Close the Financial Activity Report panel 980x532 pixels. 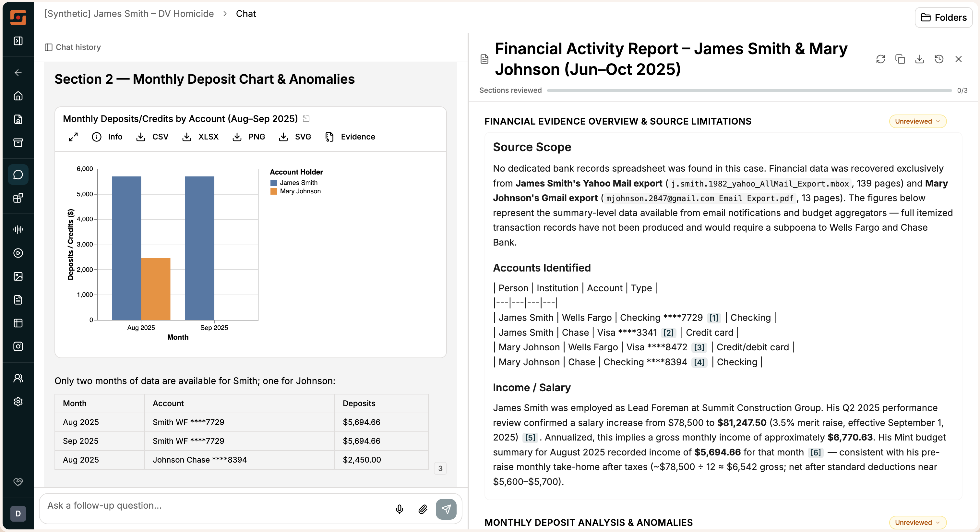(x=958, y=59)
